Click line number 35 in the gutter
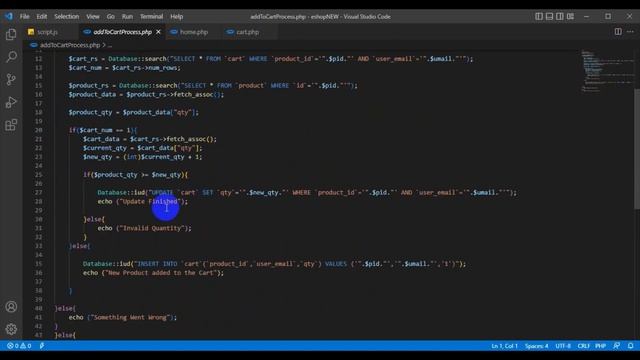 click(38, 264)
